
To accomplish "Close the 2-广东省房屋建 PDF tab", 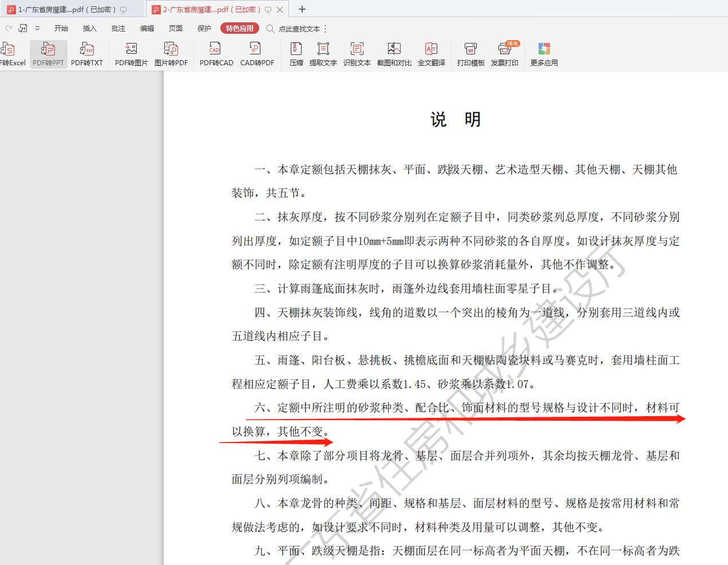I will (280, 9).
